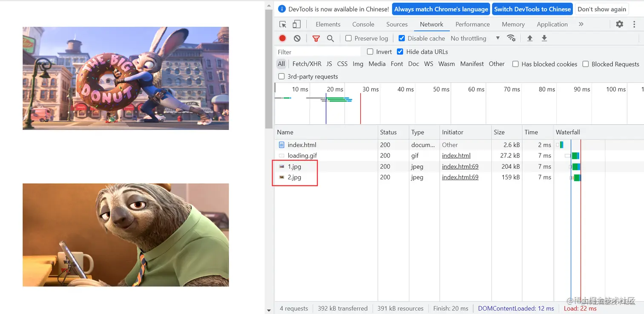Open DevTools settings gear

(619, 24)
